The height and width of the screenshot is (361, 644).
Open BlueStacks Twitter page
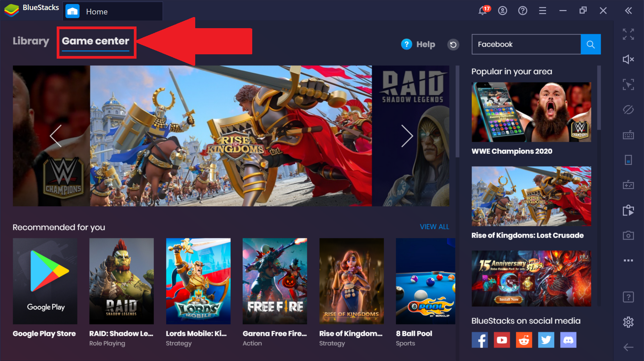coord(546,340)
